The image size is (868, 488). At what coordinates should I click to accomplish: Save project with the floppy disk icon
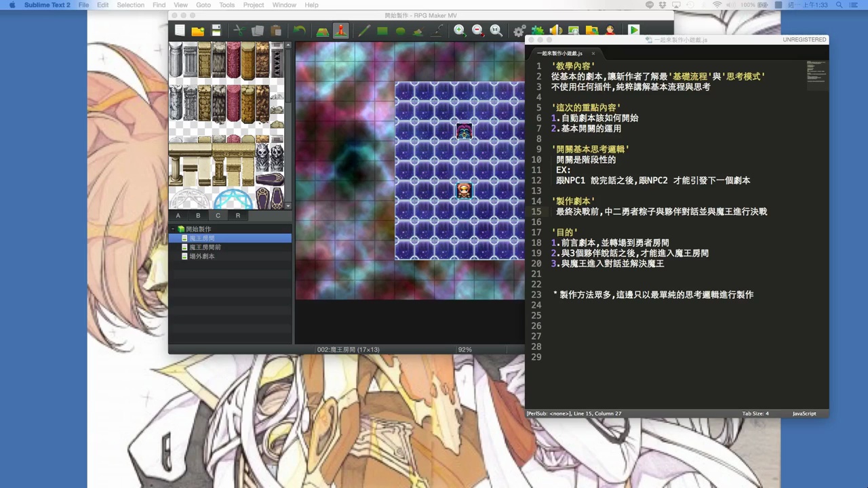(216, 30)
